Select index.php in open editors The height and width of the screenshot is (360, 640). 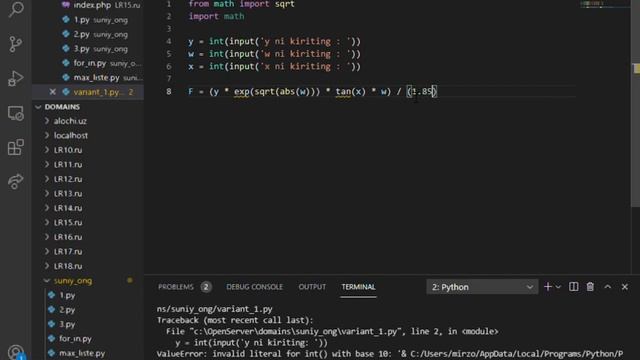point(88,5)
